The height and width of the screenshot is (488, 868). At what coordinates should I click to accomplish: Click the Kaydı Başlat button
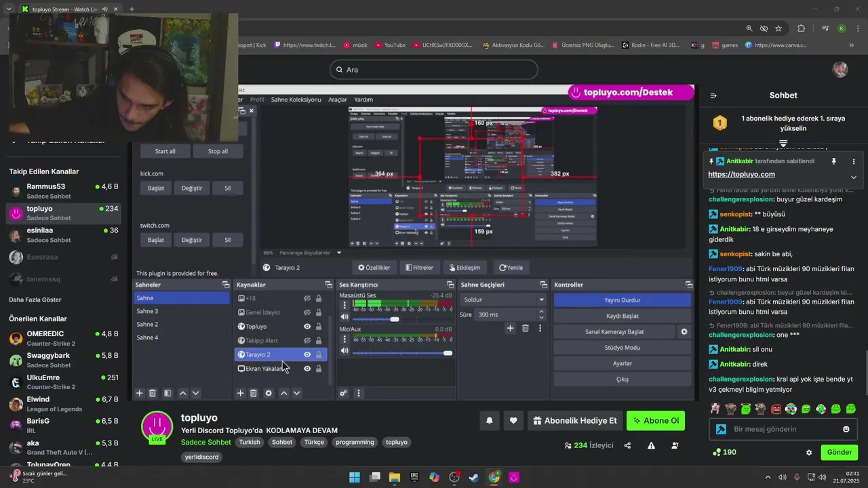point(623,316)
